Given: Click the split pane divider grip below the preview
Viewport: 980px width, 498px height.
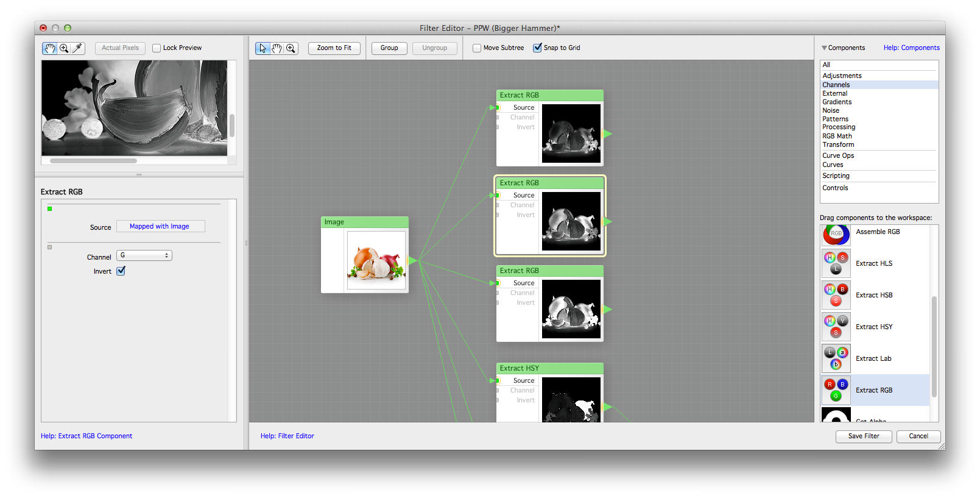Looking at the screenshot, I should click(x=139, y=175).
